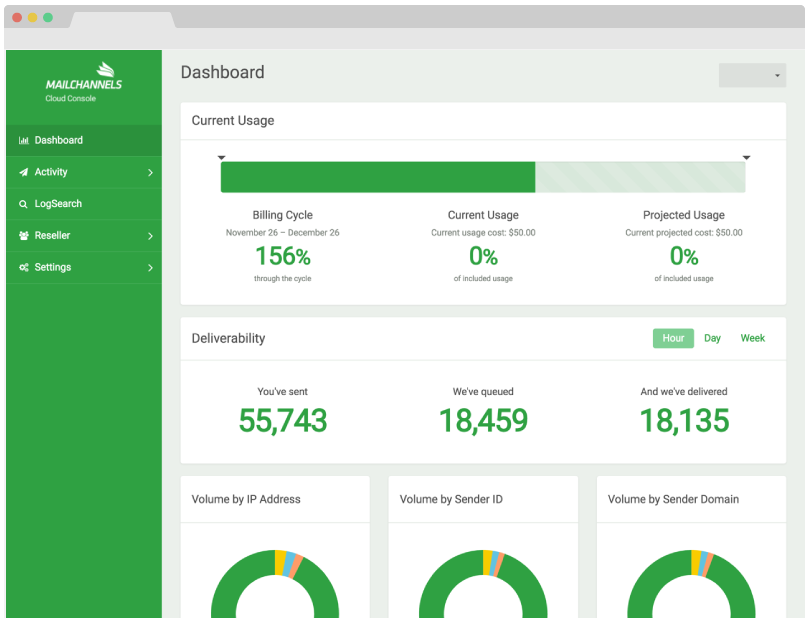Click the 18,135 delivered count
Image resolution: width=810 pixels, height=618 pixels.
click(x=684, y=420)
